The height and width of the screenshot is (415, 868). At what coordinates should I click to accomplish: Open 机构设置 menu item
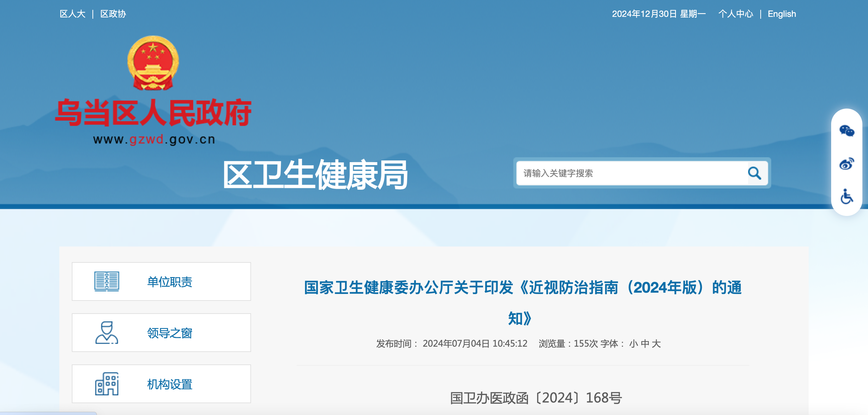pos(161,384)
